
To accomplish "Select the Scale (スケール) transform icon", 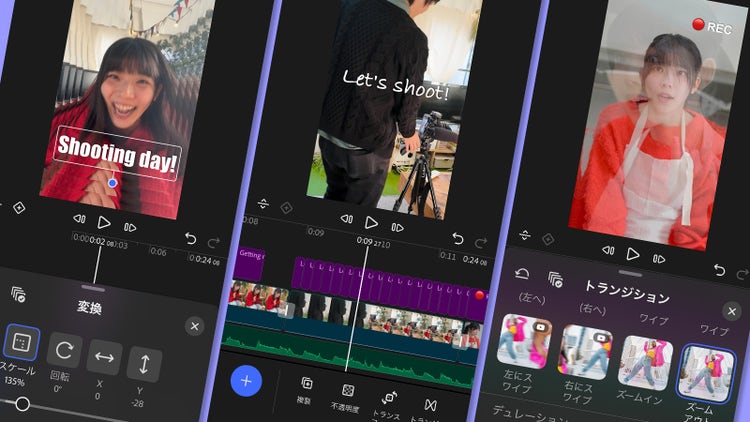I will click(x=21, y=343).
